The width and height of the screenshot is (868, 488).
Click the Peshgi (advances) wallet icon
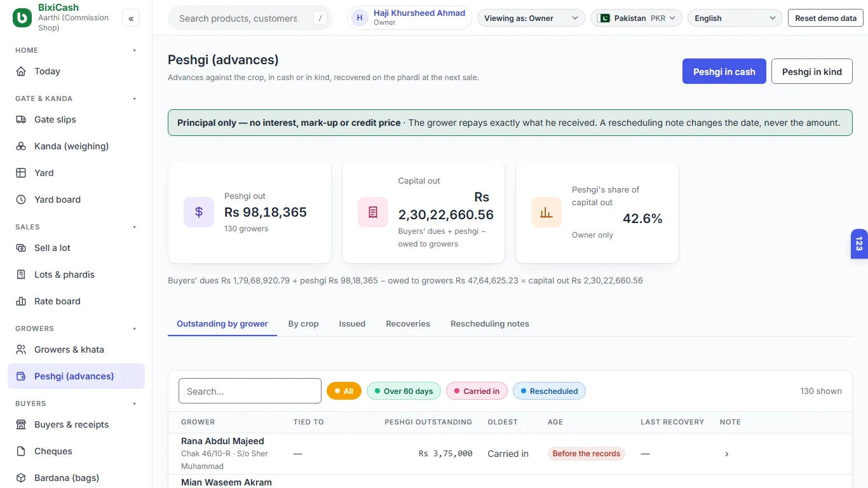[22, 376]
